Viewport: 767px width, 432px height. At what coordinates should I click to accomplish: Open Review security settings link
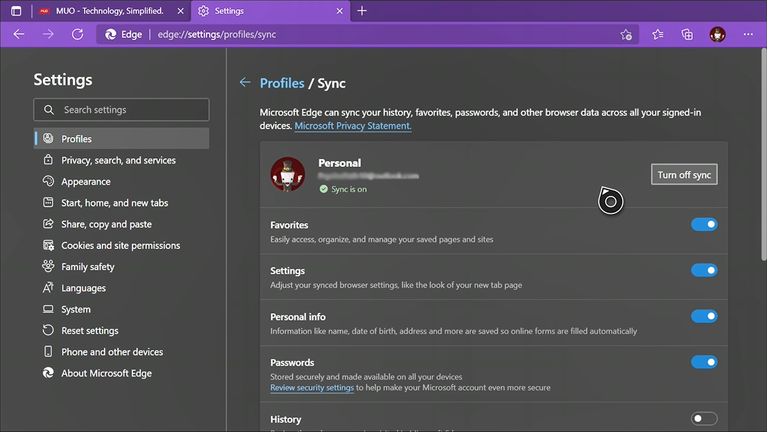pyautogui.click(x=312, y=387)
